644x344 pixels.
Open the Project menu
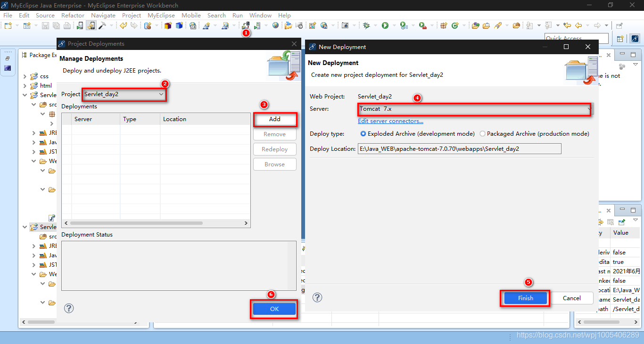click(132, 15)
